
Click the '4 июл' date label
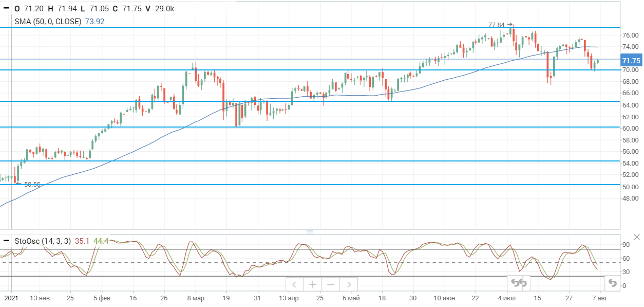pyautogui.click(x=506, y=298)
